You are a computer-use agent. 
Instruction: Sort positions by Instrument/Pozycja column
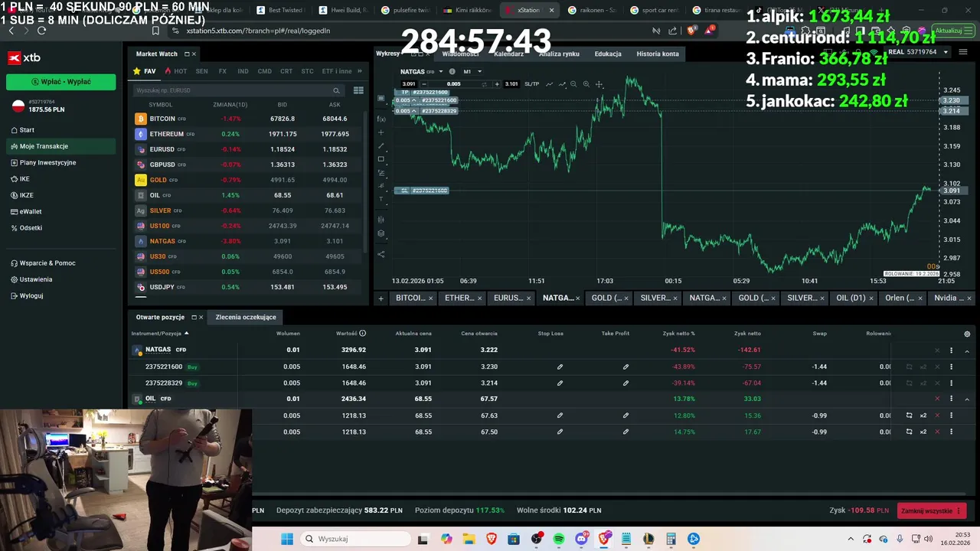click(x=160, y=334)
